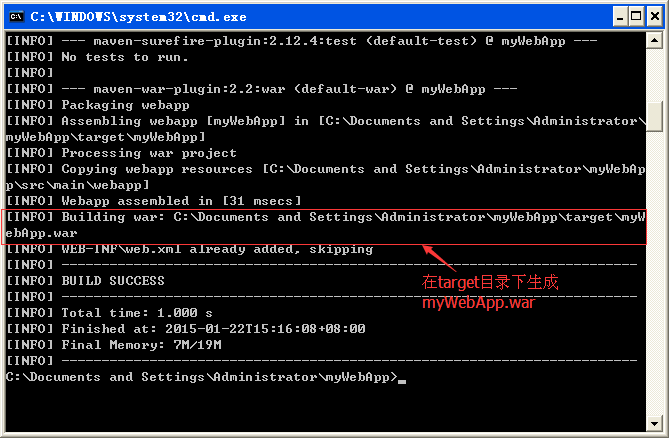Maximize the command prompt window
The height and width of the screenshot is (438, 669).
[x=636, y=17]
